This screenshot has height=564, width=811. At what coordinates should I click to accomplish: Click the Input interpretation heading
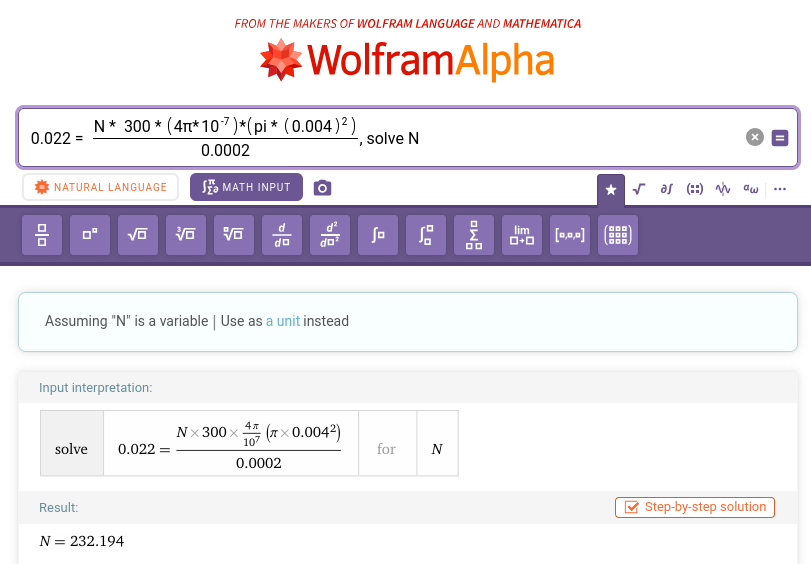pyautogui.click(x=96, y=388)
